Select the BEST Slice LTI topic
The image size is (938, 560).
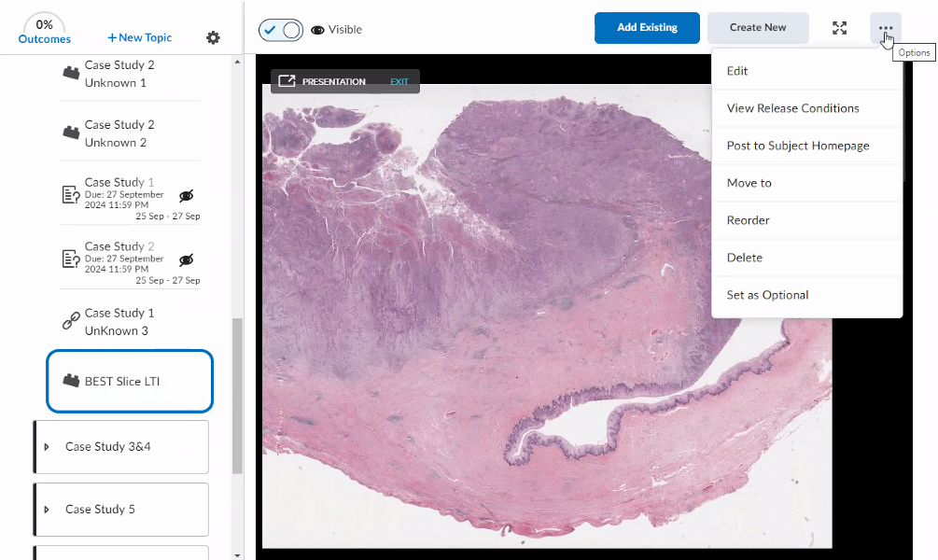click(129, 381)
